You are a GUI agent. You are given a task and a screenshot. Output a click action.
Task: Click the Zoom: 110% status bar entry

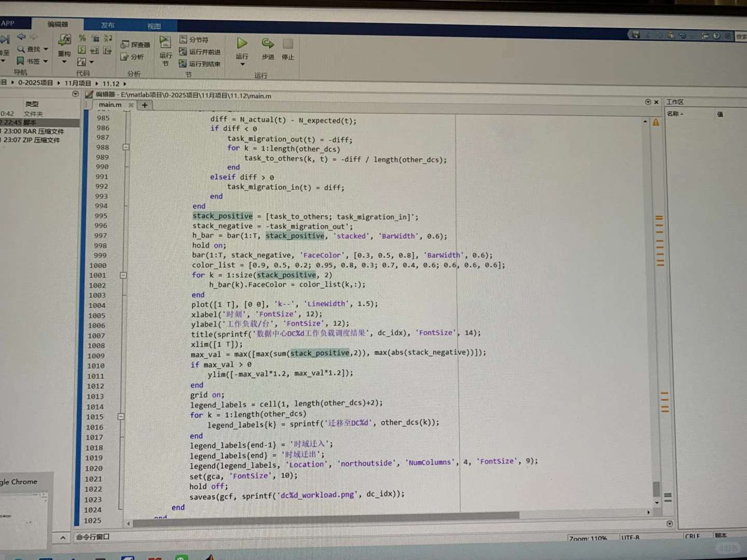point(588,538)
